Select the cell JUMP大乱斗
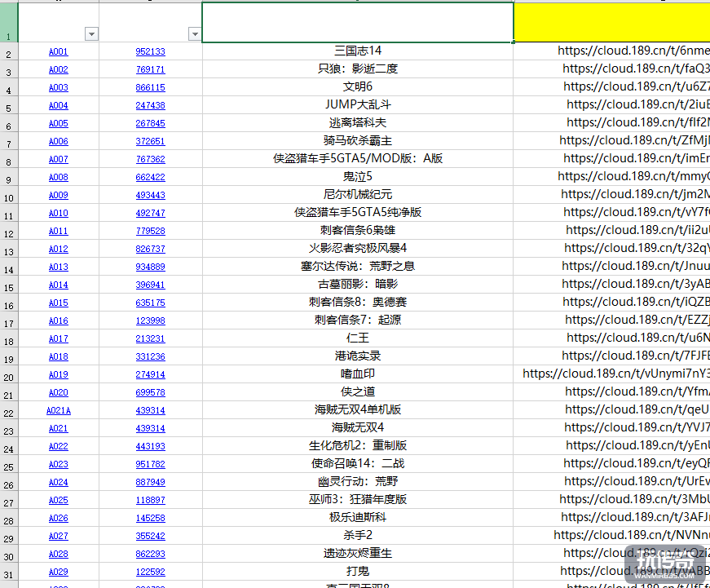710x588 pixels. click(358, 104)
